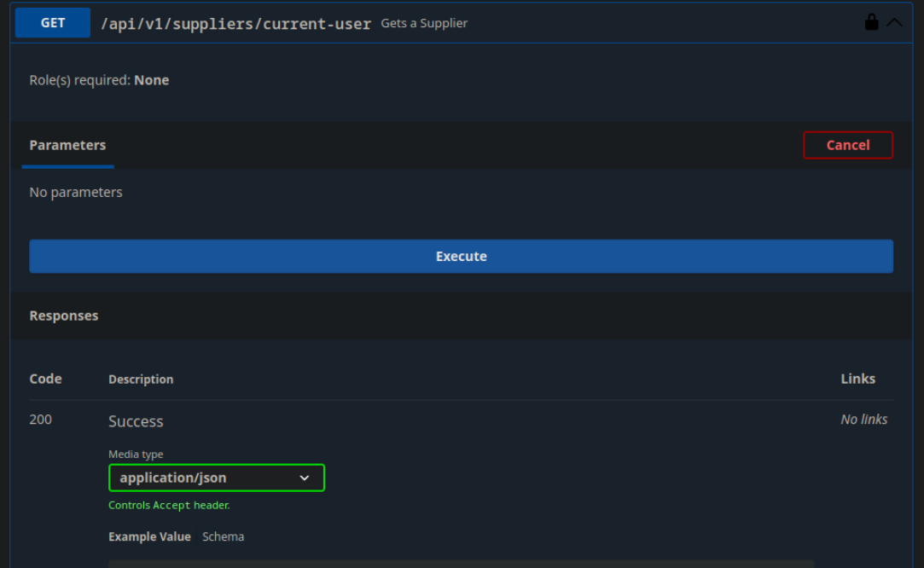Click the authorization lock icon

click(x=871, y=23)
